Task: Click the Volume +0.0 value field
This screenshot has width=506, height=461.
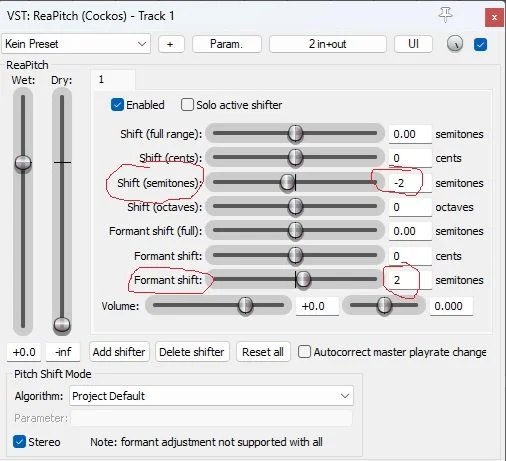Action: [x=317, y=306]
